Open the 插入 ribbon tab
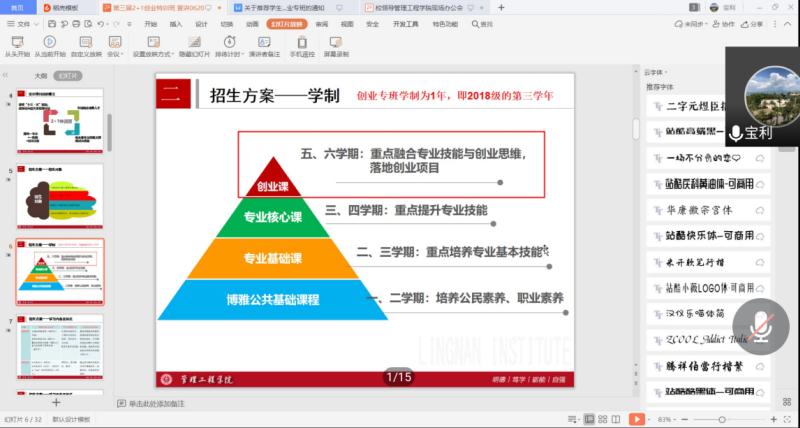The width and height of the screenshot is (800, 428). (176, 22)
